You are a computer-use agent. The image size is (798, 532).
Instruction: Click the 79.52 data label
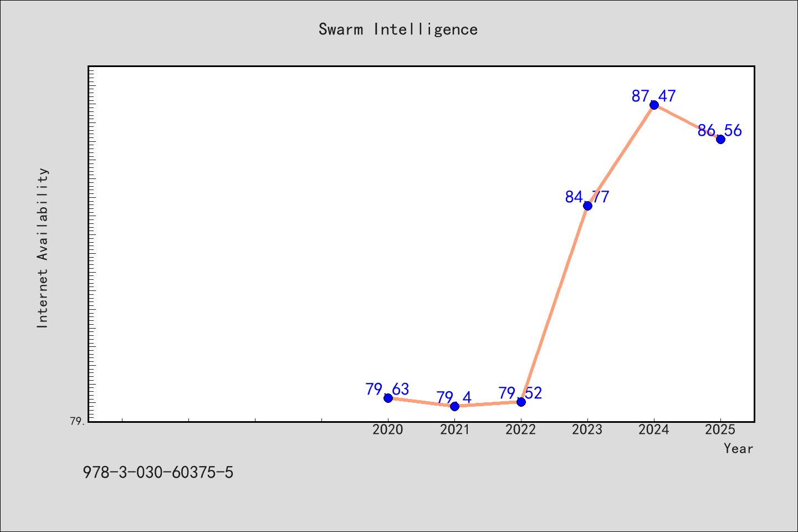(520, 393)
